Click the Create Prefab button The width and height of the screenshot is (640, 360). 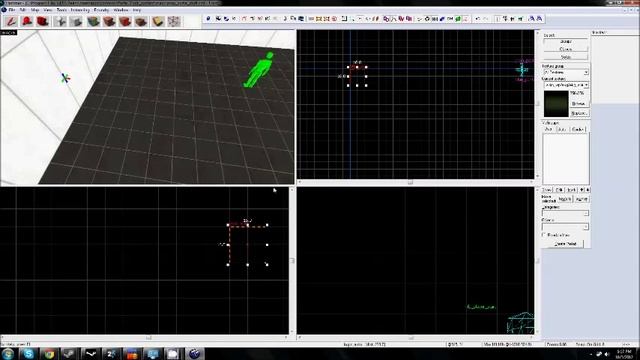[x=566, y=244]
